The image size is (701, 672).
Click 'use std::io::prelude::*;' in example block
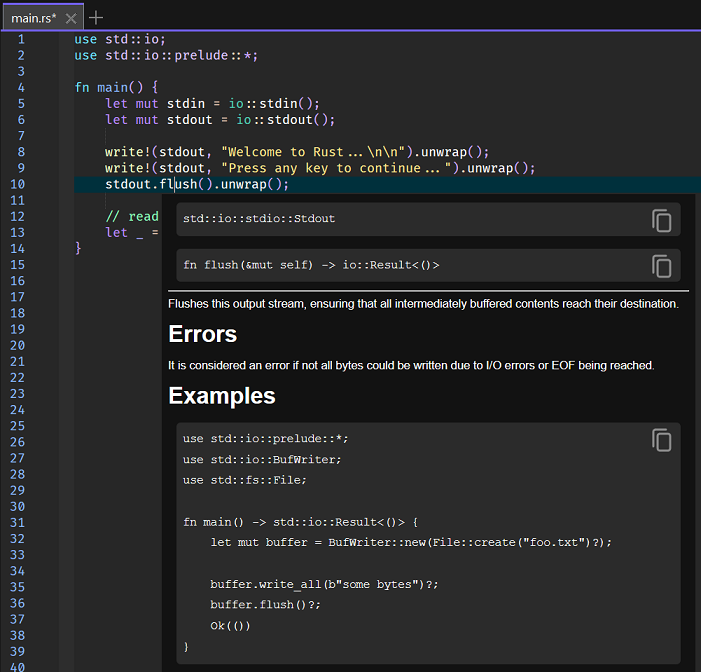266,439
